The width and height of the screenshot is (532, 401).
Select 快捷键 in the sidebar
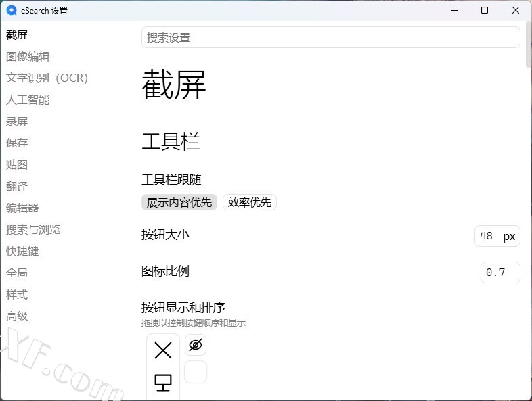click(22, 252)
